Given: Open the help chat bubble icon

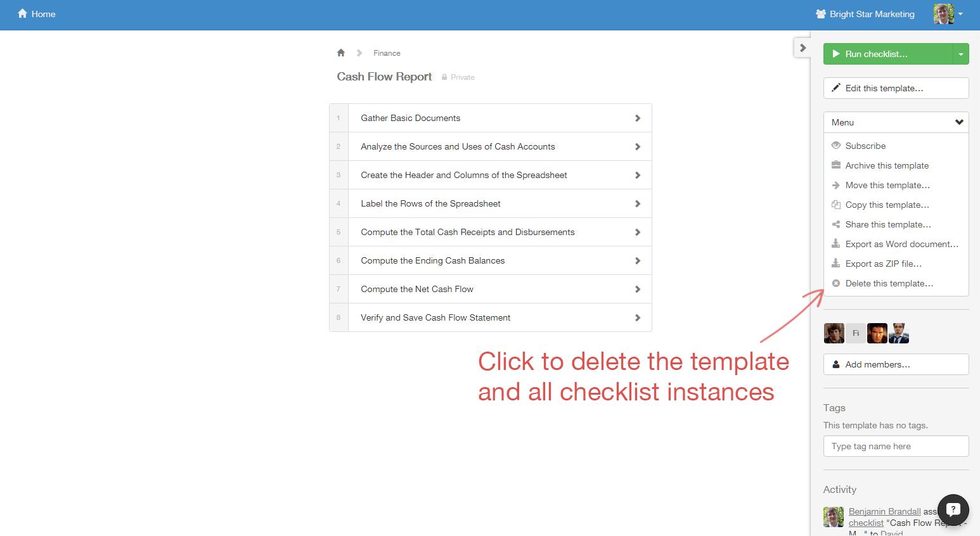Looking at the screenshot, I should pyautogui.click(x=953, y=509).
